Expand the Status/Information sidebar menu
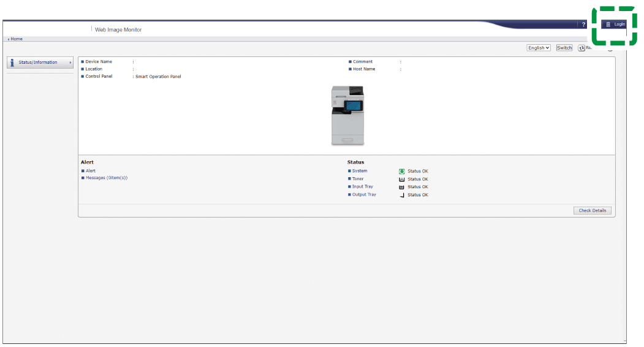Screen dimensions: 644x347 pos(40,63)
